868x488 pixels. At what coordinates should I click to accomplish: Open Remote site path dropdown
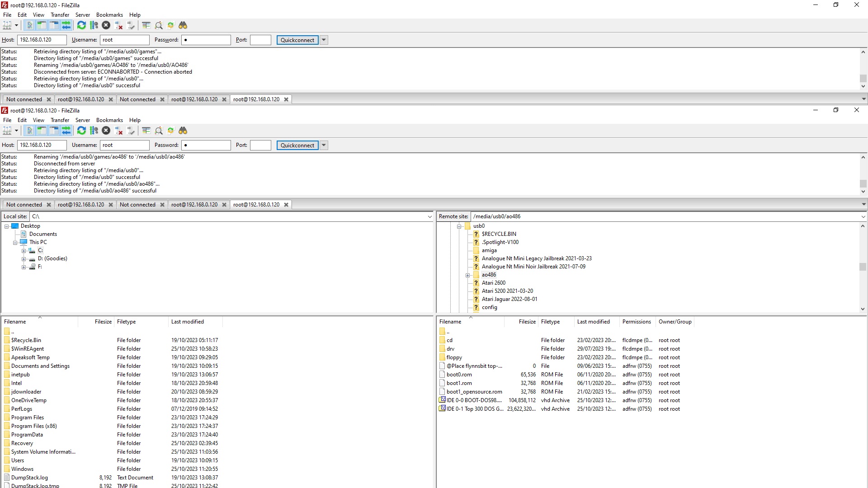tap(863, 216)
